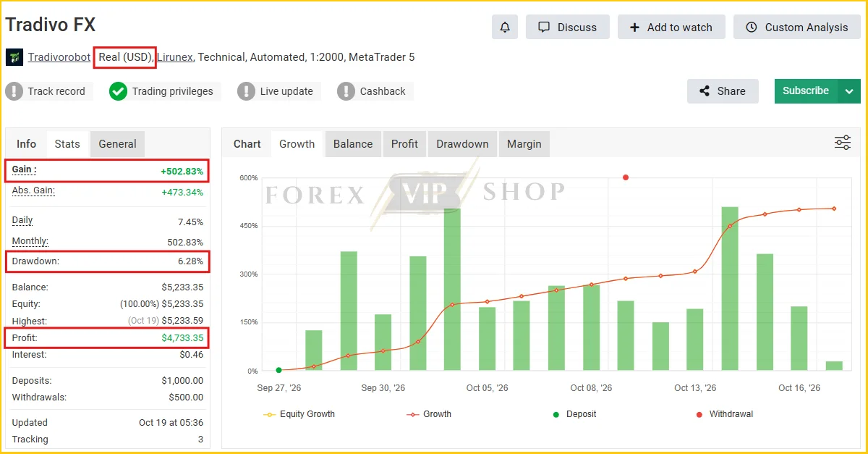Viewport: 868px width, 454px height.
Task: Click the Daily label
Action: [22, 220]
